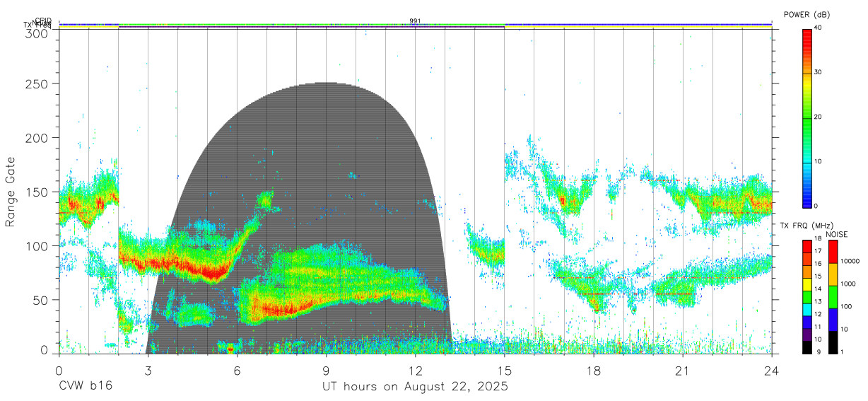Select the green segment of the NOISE bar

(833, 296)
